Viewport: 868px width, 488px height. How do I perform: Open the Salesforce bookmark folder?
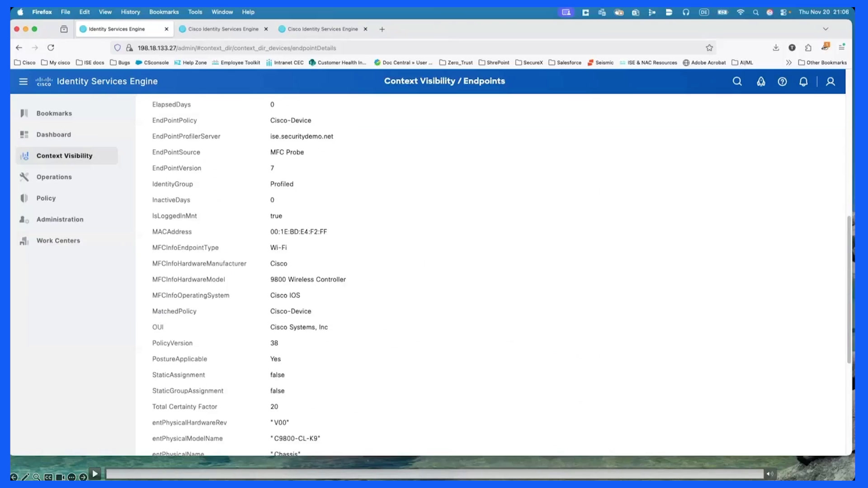coord(565,63)
